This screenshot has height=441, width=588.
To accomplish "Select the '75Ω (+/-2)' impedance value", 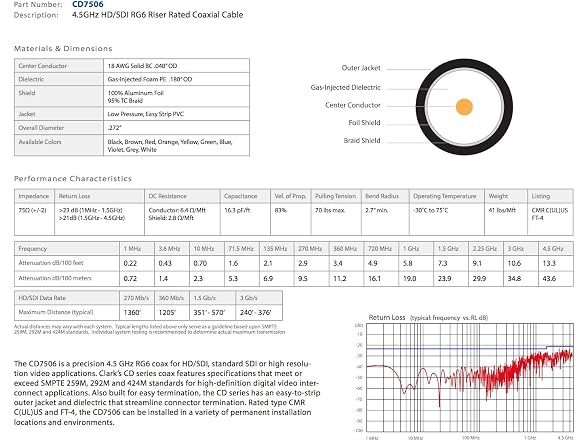I will pos(32,210).
